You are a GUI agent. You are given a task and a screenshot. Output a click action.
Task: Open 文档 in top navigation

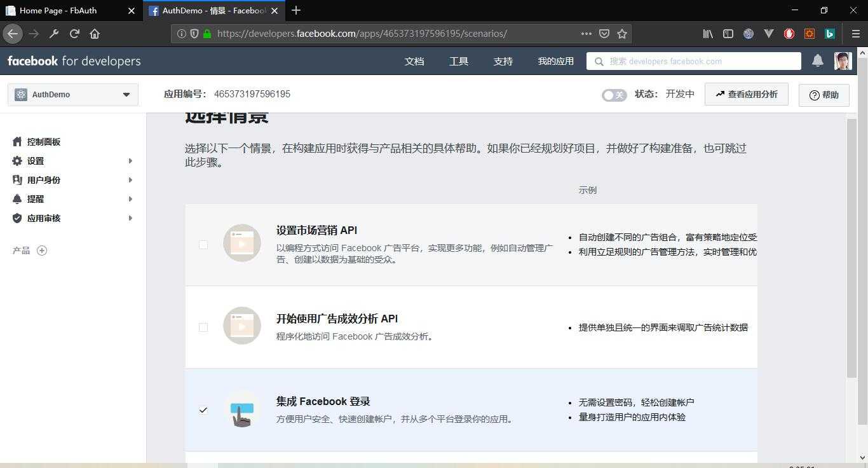pyautogui.click(x=414, y=61)
